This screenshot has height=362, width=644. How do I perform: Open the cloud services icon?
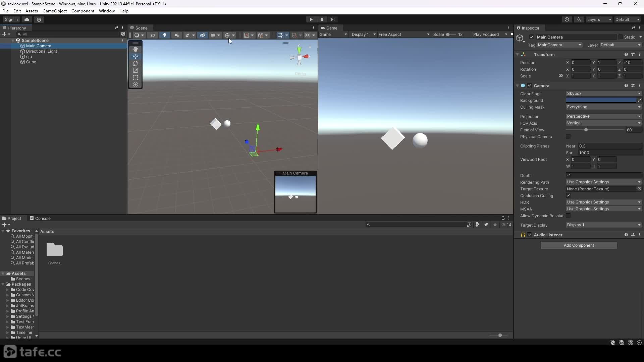(27, 19)
